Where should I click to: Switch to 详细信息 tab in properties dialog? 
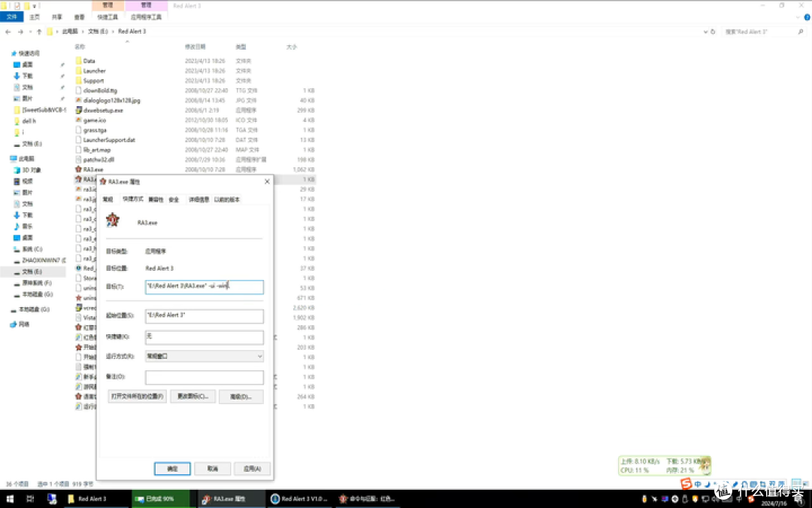coord(198,199)
